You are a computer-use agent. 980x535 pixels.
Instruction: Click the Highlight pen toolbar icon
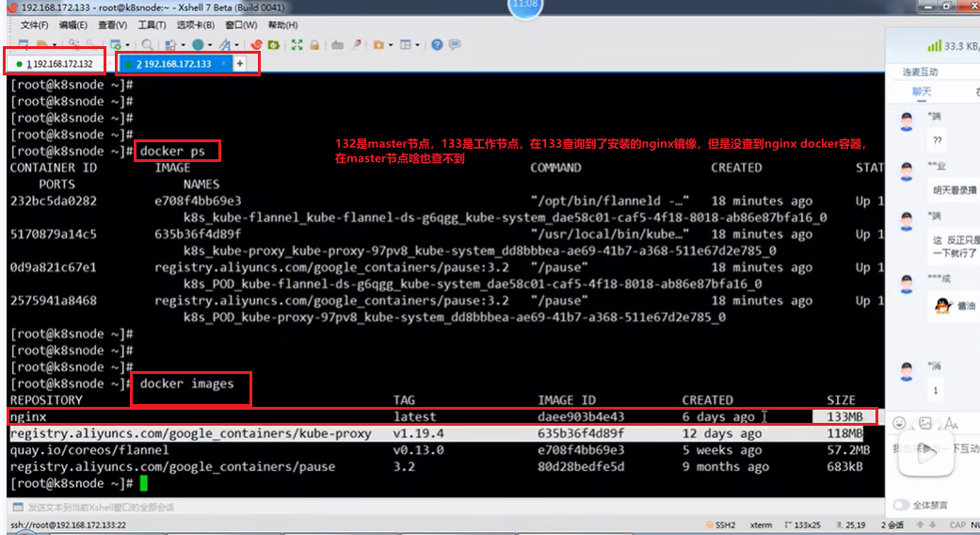pyautogui.click(x=356, y=45)
